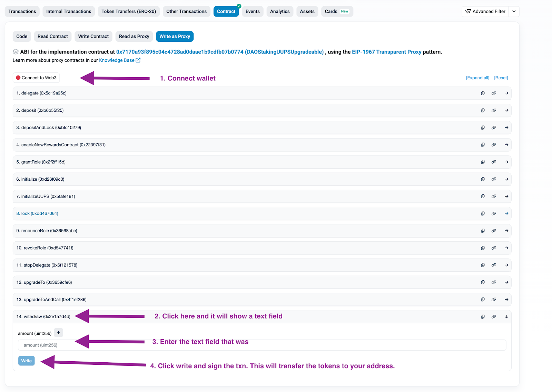Click the renounceRole function row title
Screen dimensions: 552x392
tap(47, 231)
